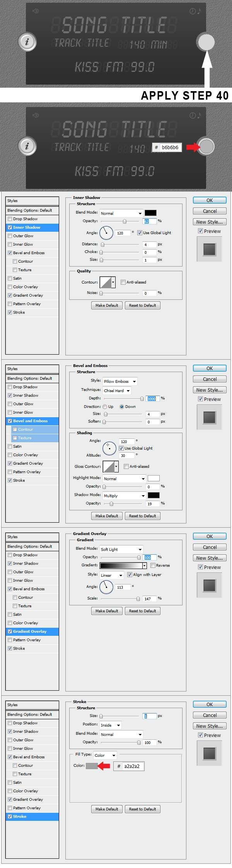Image resolution: width=232 pixels, height=868 pixels.
Task: Open the Blend Mode dropdown showing Soft Light
Action: [121, 549]
